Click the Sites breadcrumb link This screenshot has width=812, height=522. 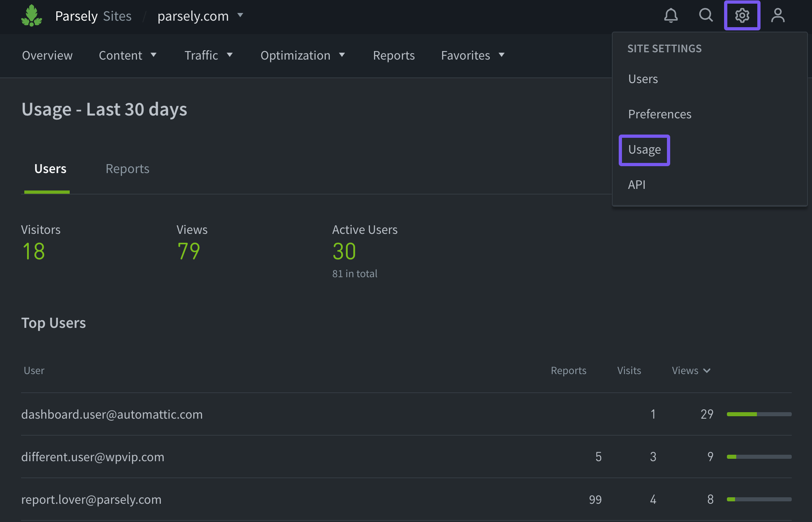click(117, 16)
